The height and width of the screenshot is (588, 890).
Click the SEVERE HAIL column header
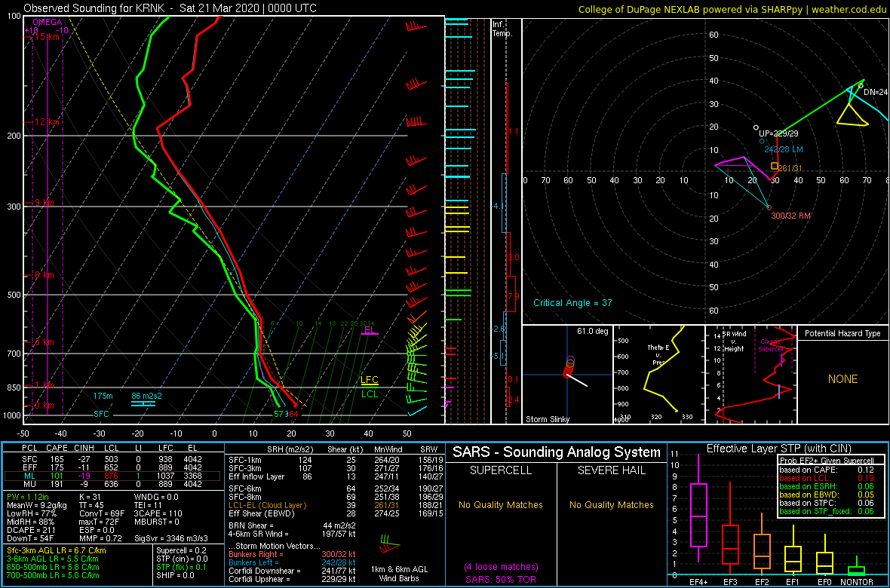[611, 470]
